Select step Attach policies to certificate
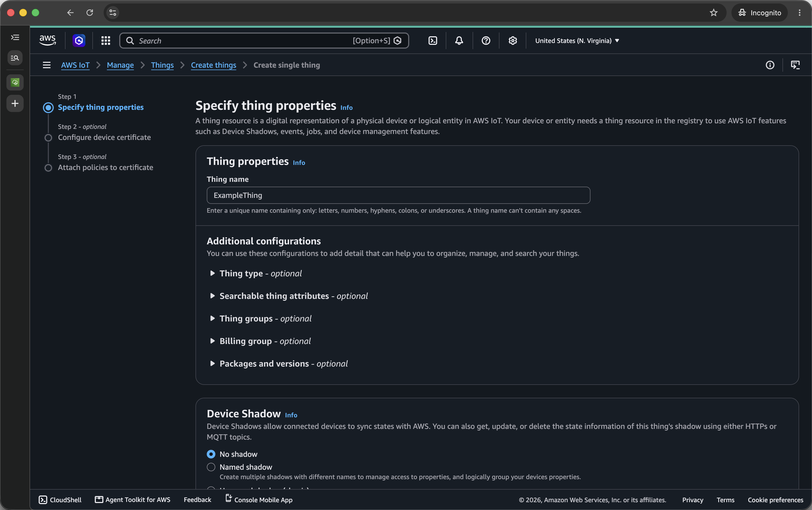This screenshot has width=812, height=510. pos(105,167)
